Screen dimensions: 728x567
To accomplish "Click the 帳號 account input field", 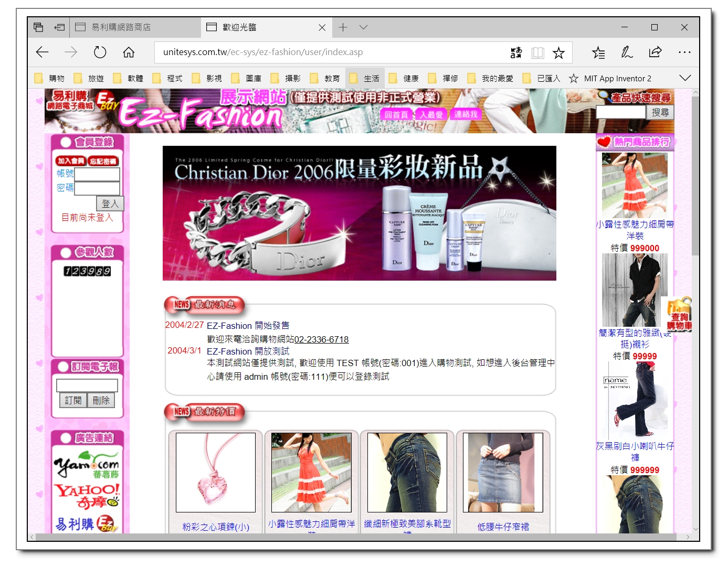I will (97, 174).
